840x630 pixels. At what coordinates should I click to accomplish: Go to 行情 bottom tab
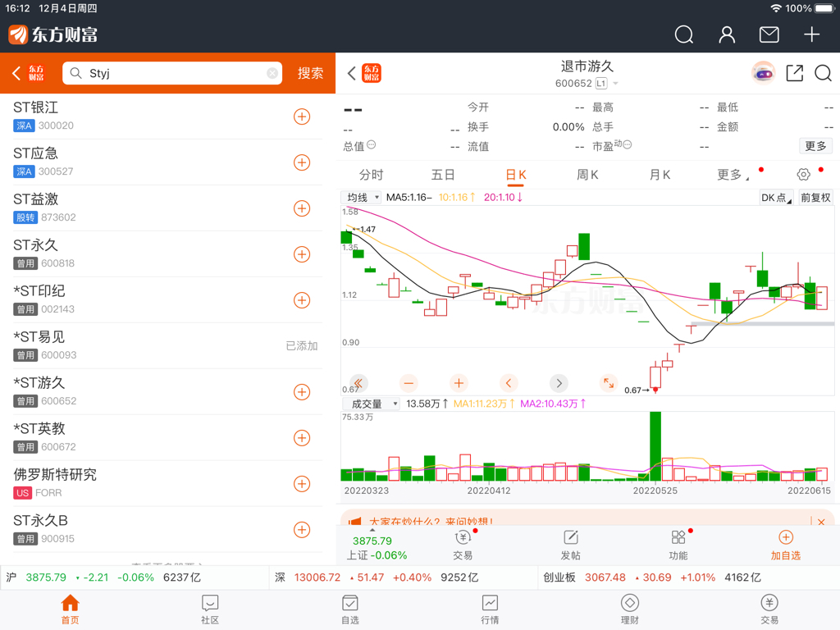pos(490,609)
